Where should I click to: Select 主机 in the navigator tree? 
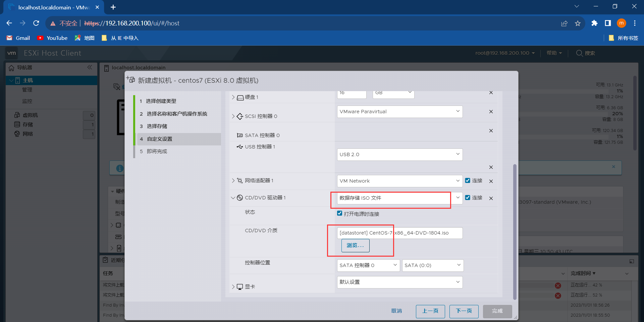pyautogui.click(x=52, y=80)
